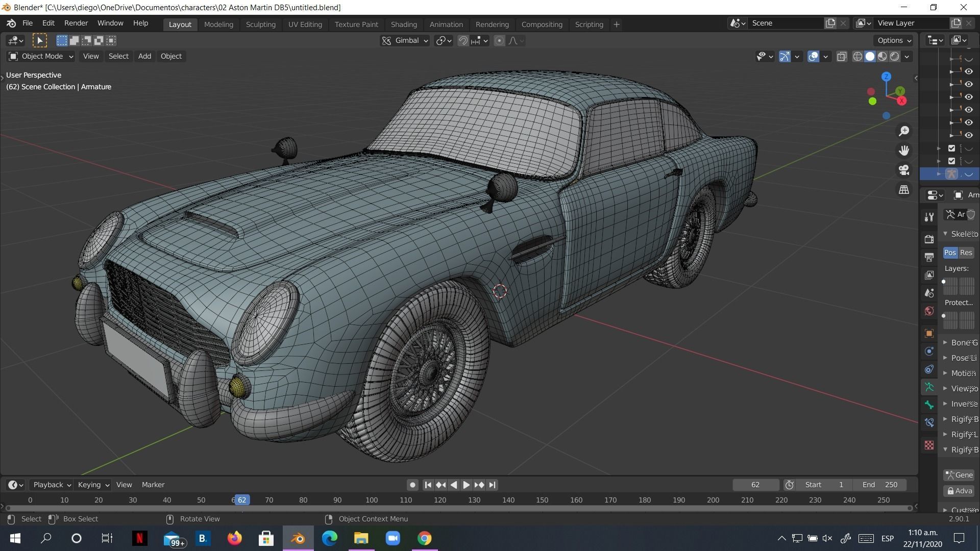Click the Blender logo menu icon
The width and height of the screenshot is (980, 551).
click(x=11, y=23)
